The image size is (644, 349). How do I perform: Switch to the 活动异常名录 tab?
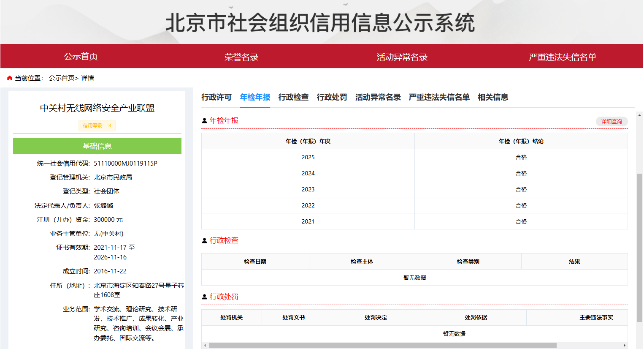[378, 97]
